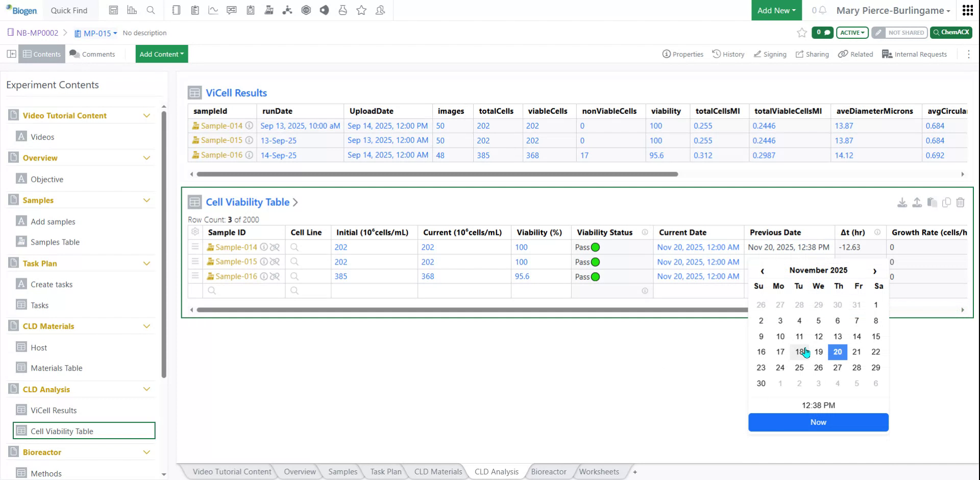Click the green Pass indicator for Sample-016
Screen dimensions: 980x480
pos(595,276)
